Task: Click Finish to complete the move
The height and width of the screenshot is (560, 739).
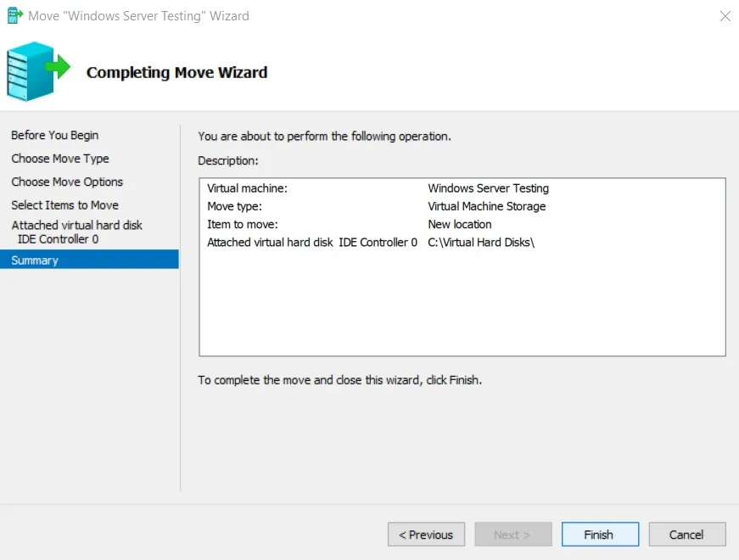Action: [x=598, y=535]
